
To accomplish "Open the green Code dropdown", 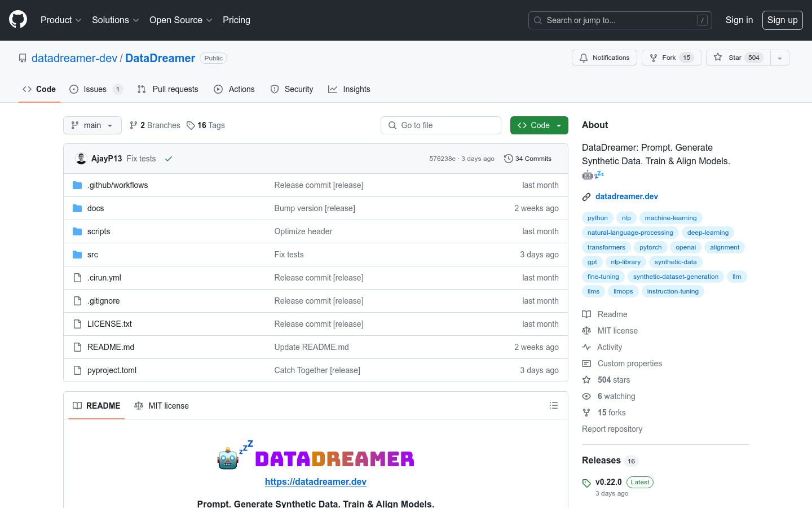I will click(539, 125).
